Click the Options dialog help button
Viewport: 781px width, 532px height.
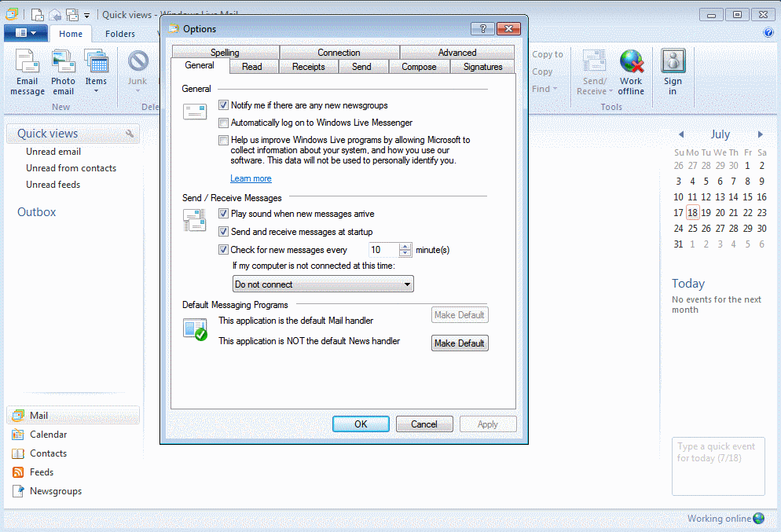coord(482,29)
